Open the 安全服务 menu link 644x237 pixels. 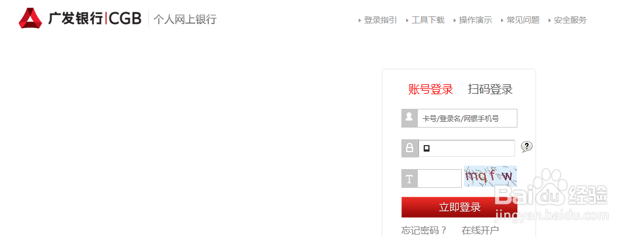tap(570, 20)
